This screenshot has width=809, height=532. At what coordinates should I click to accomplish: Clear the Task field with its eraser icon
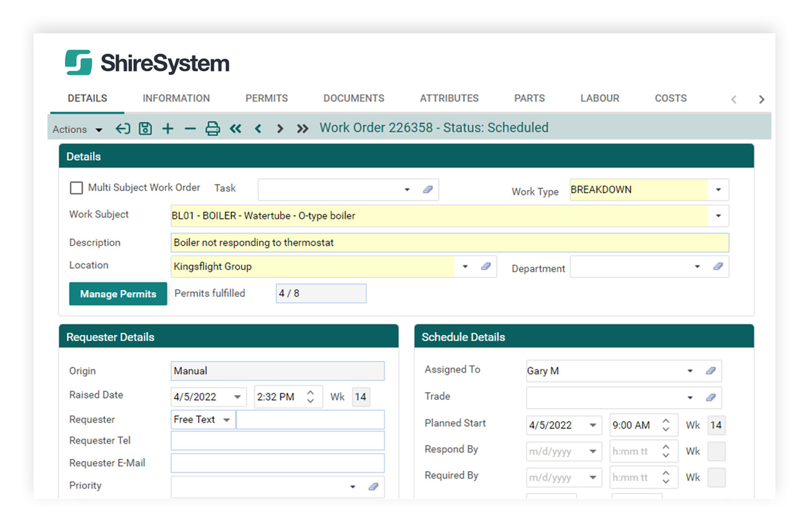pos(428,189)
